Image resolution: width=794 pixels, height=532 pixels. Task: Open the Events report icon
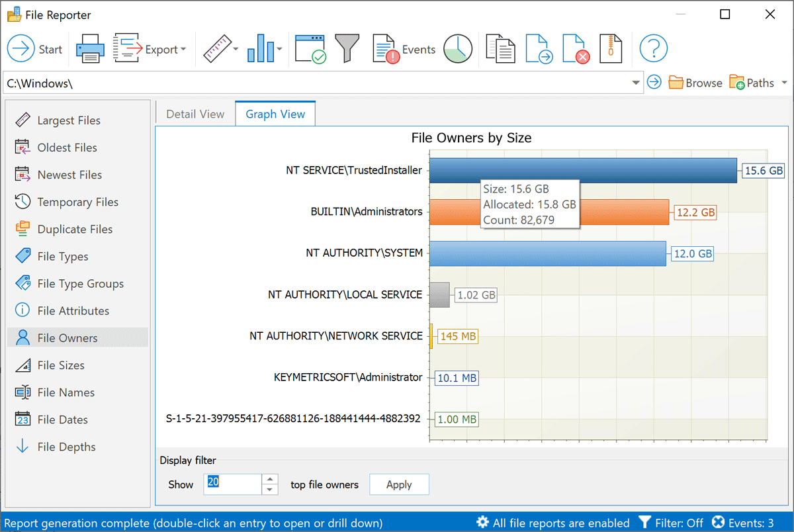[404, 50]
